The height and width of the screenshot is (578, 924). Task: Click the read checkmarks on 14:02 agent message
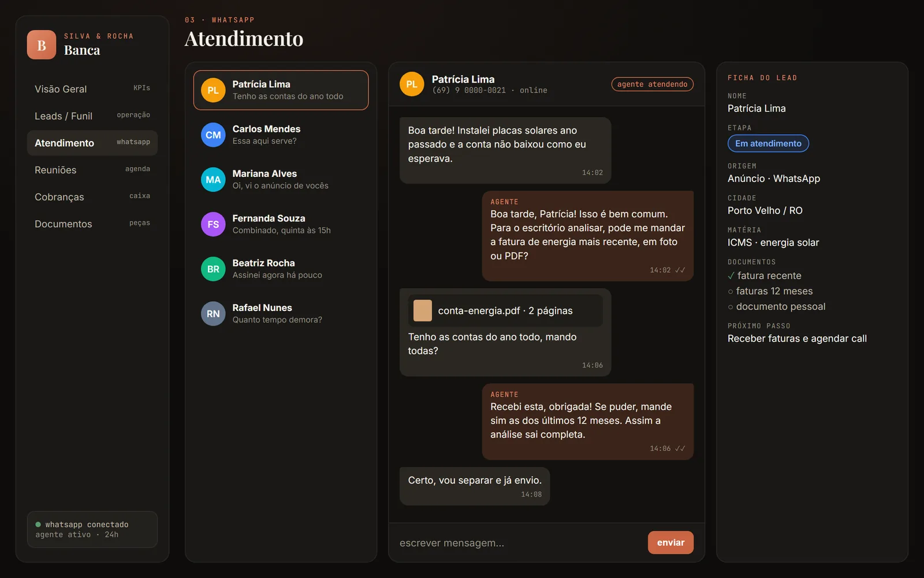pyautogui.click(x=680, y=270)
